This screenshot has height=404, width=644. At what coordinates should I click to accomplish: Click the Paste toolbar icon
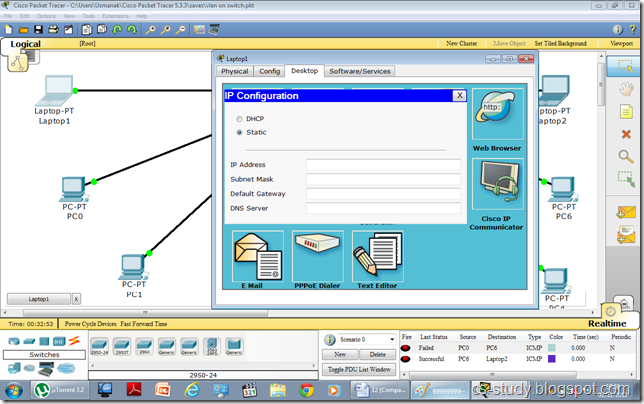(x=102, y=30)
